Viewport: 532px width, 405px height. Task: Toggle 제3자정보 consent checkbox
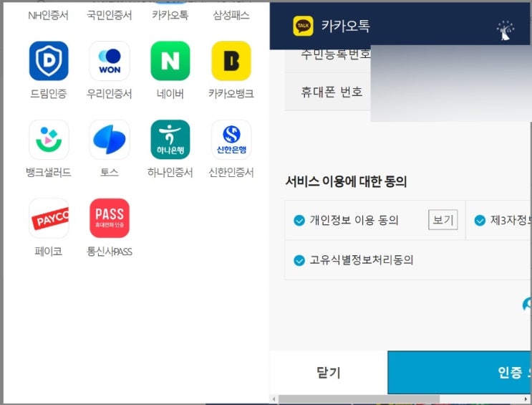coord(480,221)
